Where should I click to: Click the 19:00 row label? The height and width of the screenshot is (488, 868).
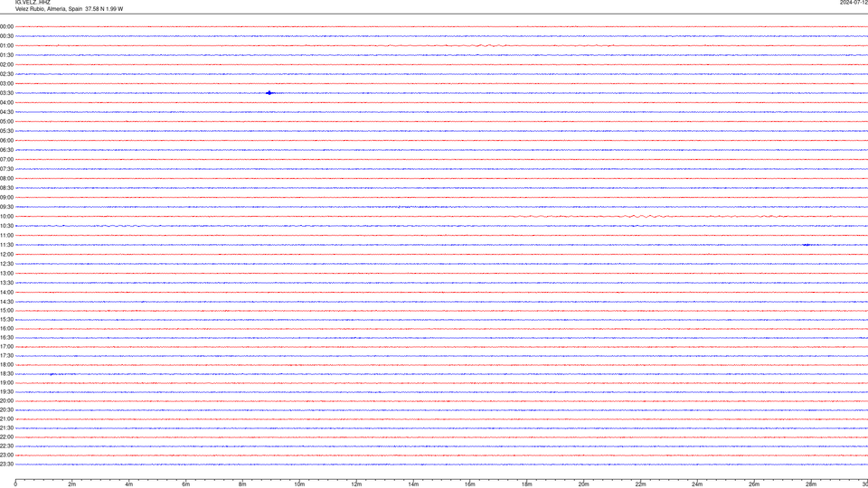coord(6,383)
